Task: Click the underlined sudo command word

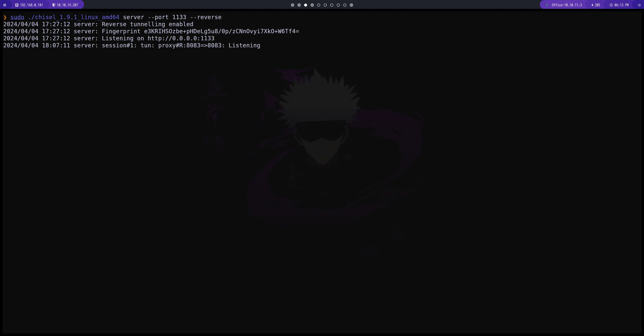Action: 17,17
